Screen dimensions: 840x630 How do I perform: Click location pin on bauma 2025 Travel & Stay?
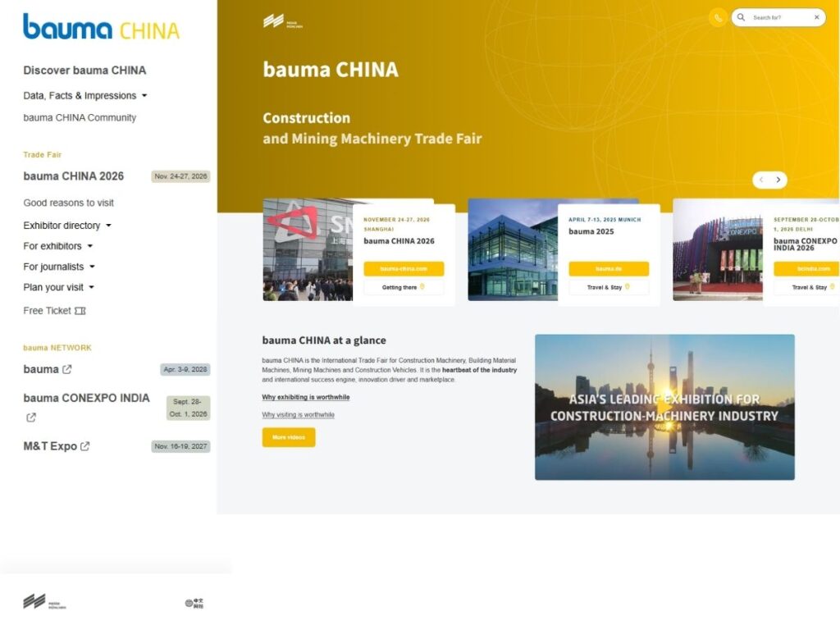coord(628,287)
